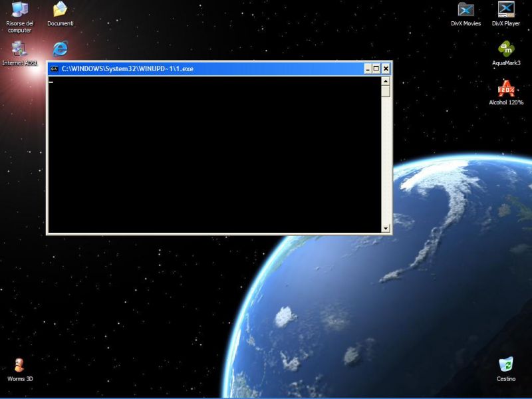Launch the DivX Player icon
The image size is (532, 399).
506,14
